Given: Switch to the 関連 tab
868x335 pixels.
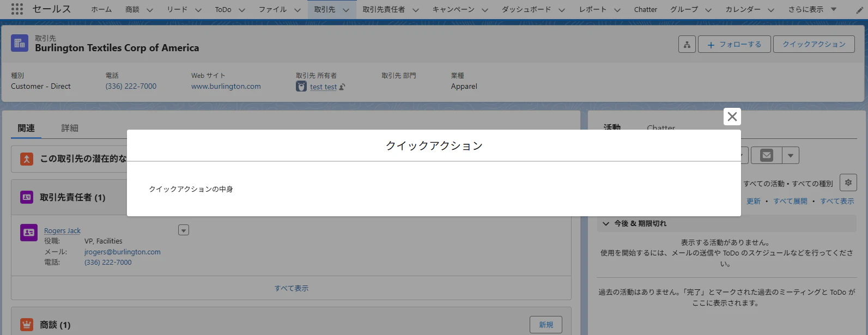Looking at the screenshot, I should 26,128.
